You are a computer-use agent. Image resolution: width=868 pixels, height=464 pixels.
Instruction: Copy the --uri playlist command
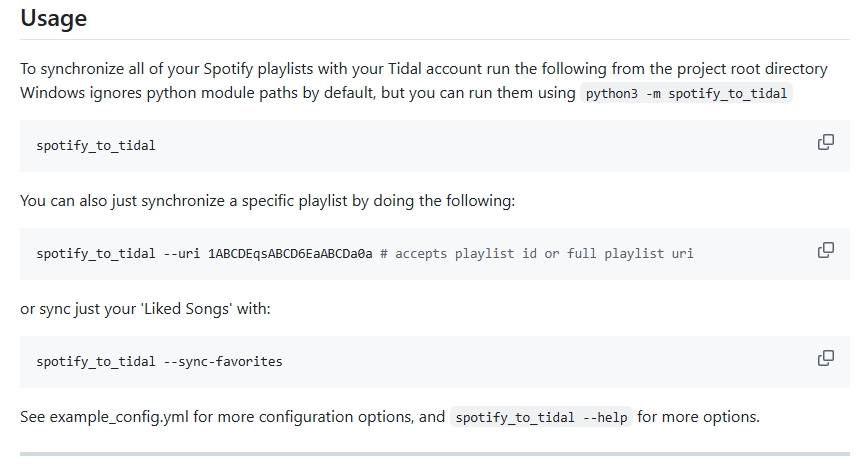coord(826,250)
